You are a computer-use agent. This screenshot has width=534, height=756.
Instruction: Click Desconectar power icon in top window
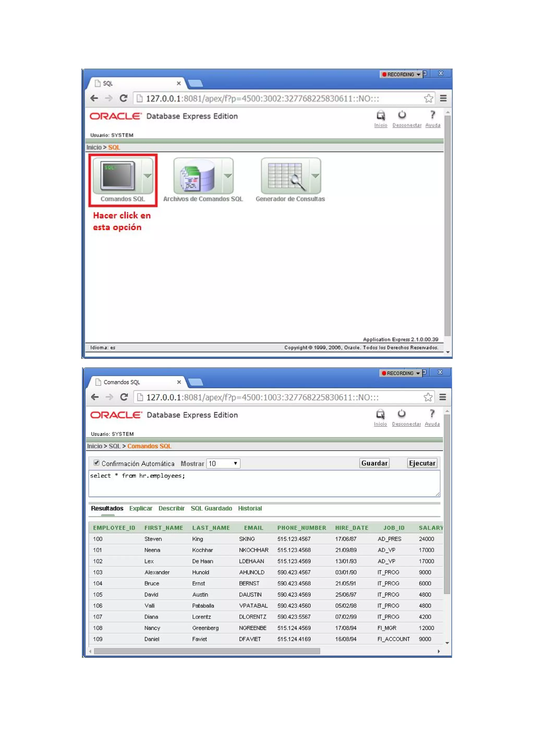(x=402, y=115)
